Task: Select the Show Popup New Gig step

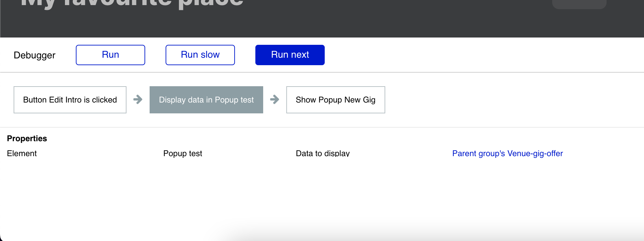Action: point(335,100)
